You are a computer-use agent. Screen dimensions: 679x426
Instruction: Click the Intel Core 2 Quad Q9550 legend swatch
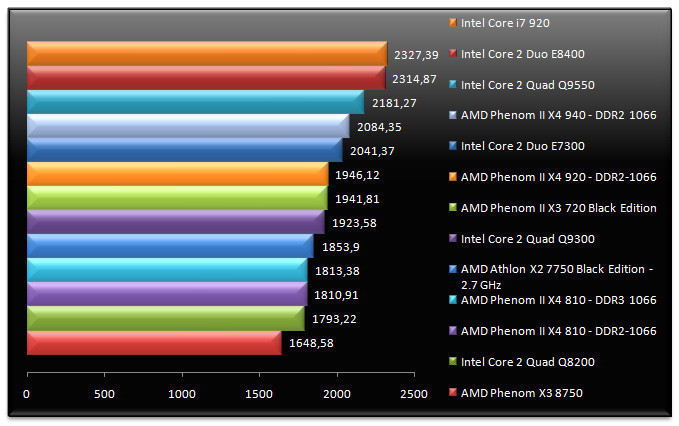[453, 84]
